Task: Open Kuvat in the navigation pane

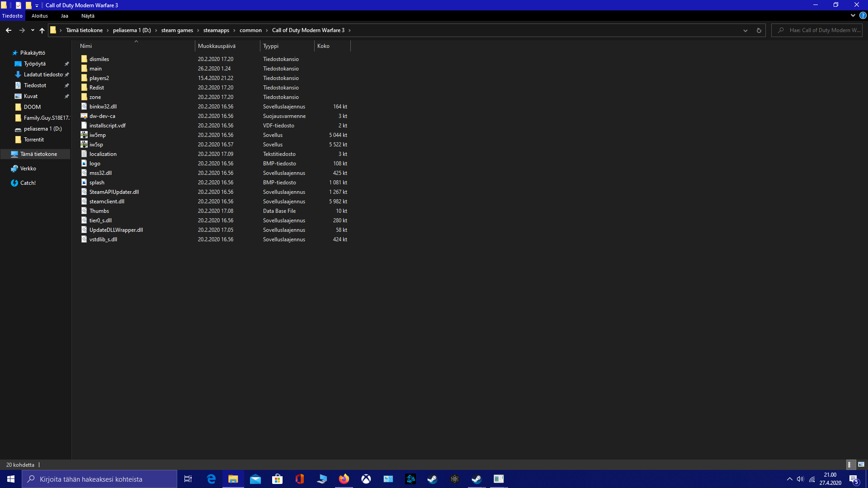Action: [x=31, y=96]
